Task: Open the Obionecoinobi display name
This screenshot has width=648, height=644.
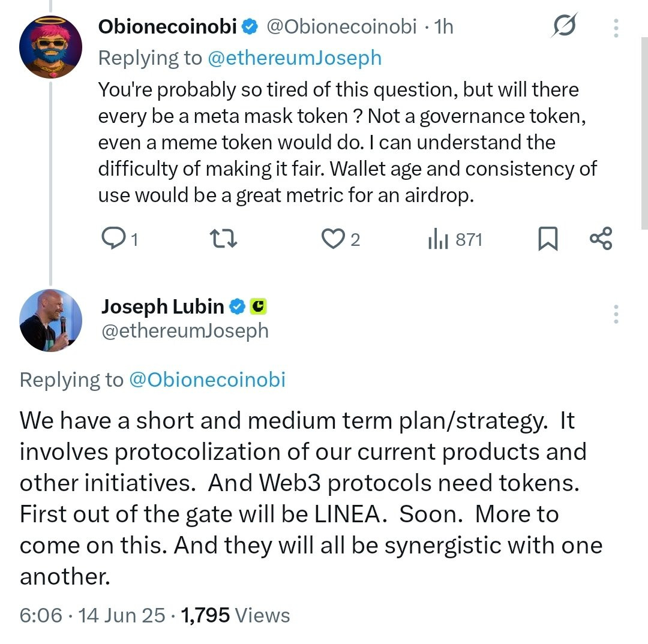Action: (x=167, y=26)
